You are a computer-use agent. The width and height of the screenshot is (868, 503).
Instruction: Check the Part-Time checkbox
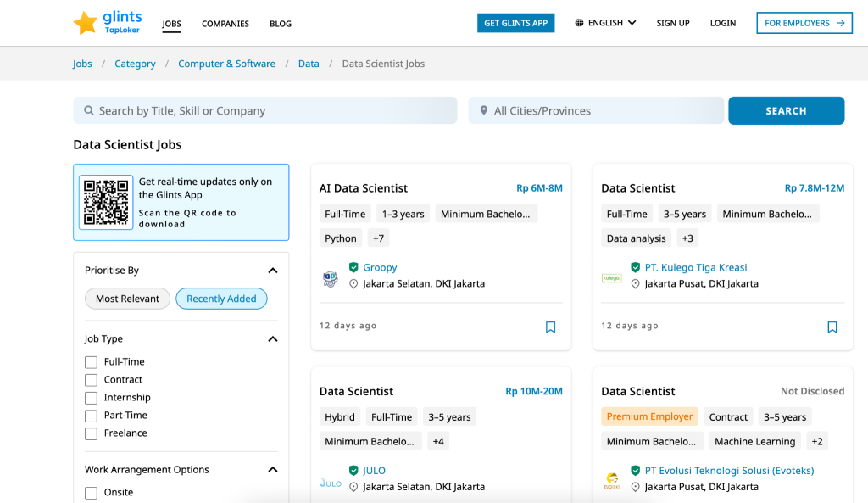coord(91,416)
